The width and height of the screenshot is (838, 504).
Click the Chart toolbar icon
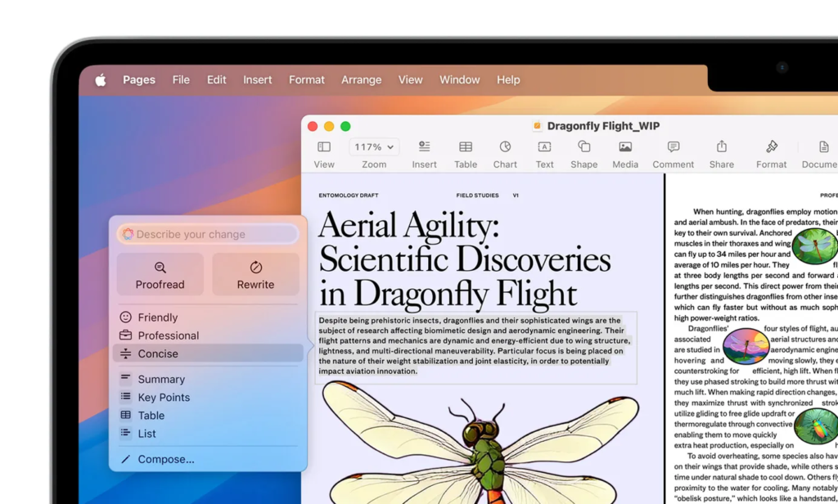click(x=505, y=146)
